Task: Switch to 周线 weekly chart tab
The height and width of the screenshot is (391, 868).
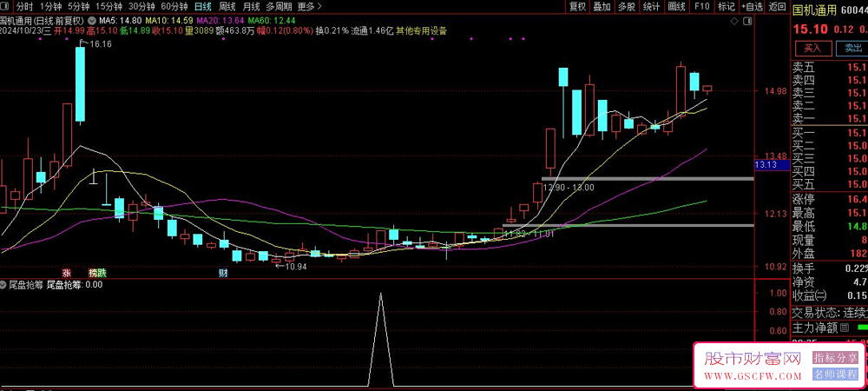Action: pos(227,7)
